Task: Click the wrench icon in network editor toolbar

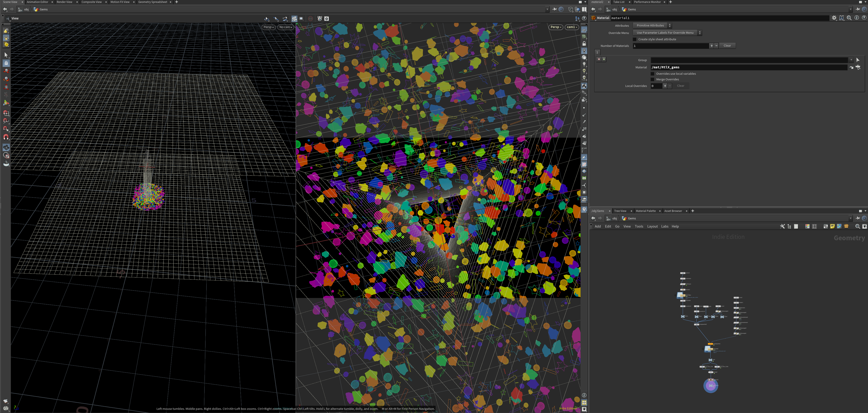Action: pos(783,226)
